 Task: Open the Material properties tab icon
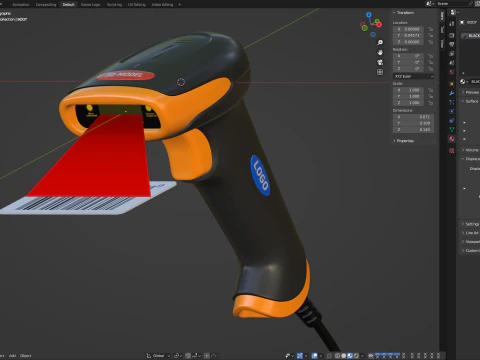point(452,139)
